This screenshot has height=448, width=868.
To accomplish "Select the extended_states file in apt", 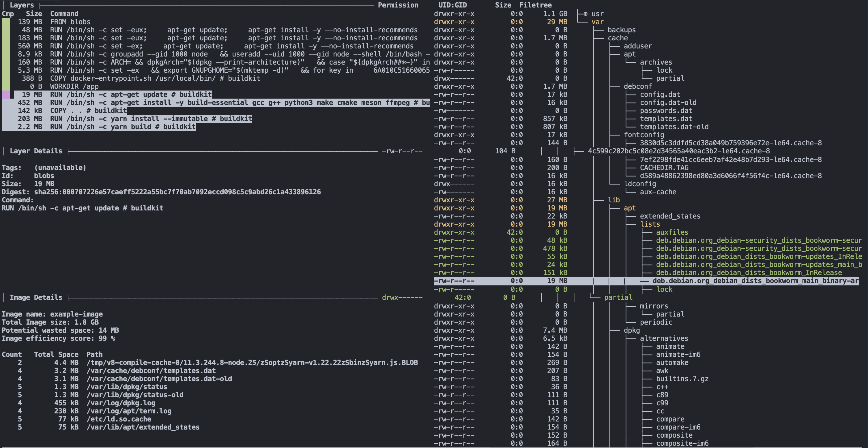I will tap(670, 216).
